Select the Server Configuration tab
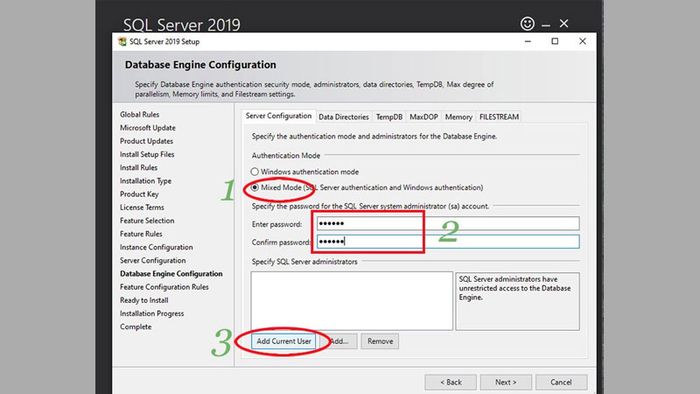The height and width of the screenshot is (394, 700). (x=279, y=116)
